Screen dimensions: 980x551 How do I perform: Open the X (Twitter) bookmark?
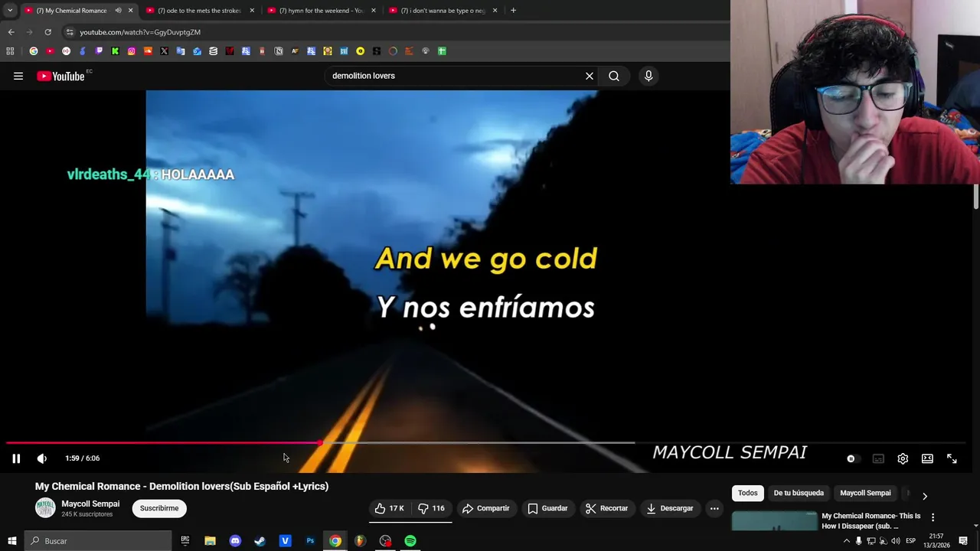(164, 51)
